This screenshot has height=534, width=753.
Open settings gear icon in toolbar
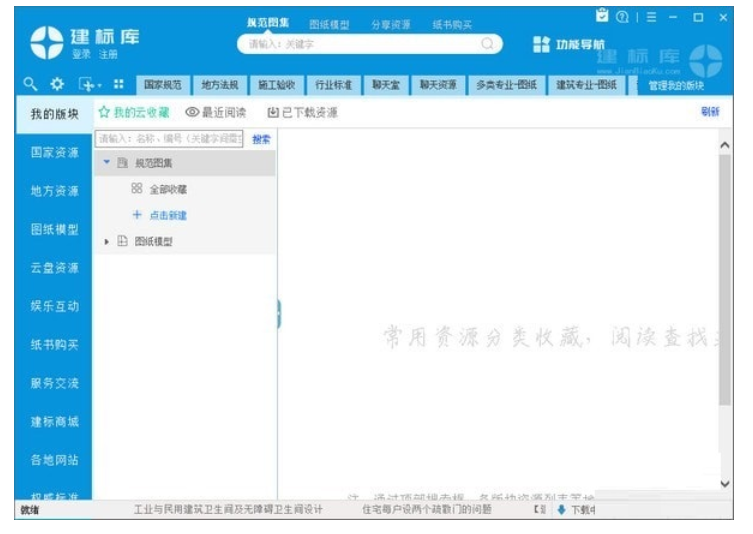(x=57, y=85)
